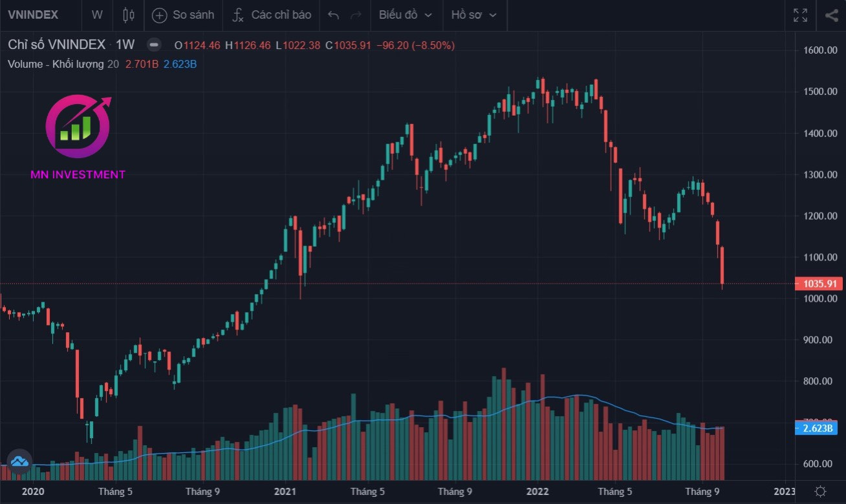Click the 1000.00 price scale label

pyautogui.click(x=819, y=299)
